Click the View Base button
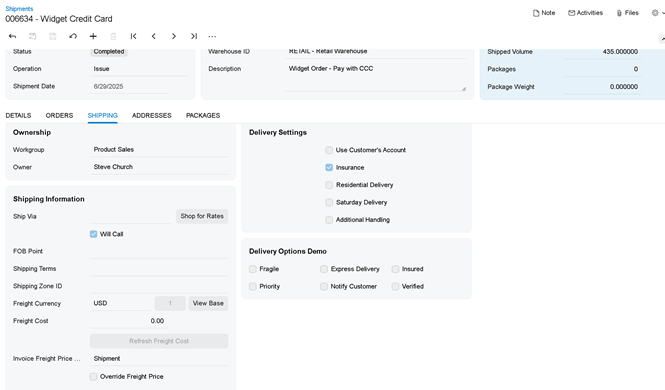This screenshot has height=390, width=665. 208,303
